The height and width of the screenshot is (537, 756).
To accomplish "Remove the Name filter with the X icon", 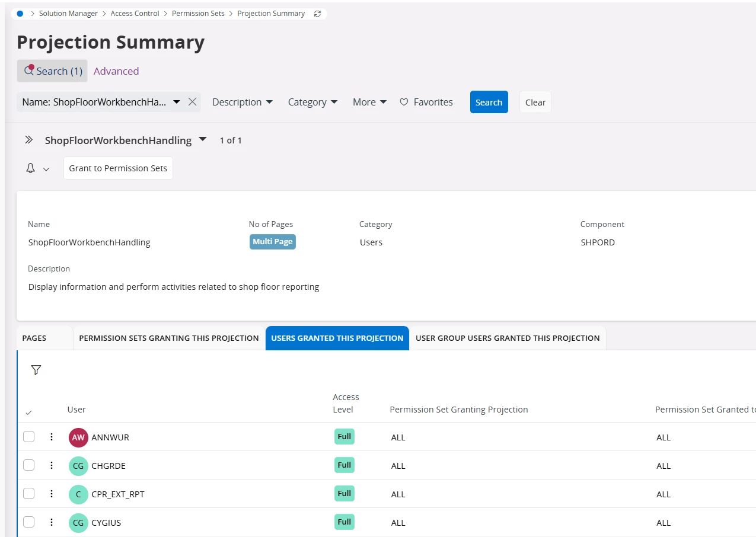I will click(x=192, y=102).
